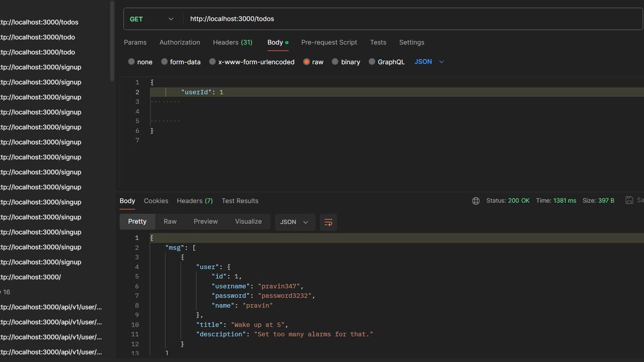
Task: Click the save response icon
Action: click(x=630, y=200)
